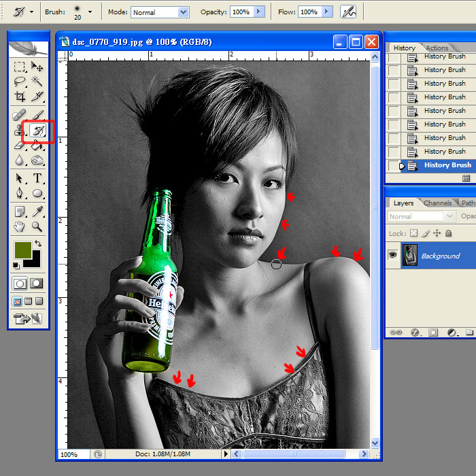Toggle lock transparent pixels for the layer
Screen dimensions: 476x476
(413, 233)
